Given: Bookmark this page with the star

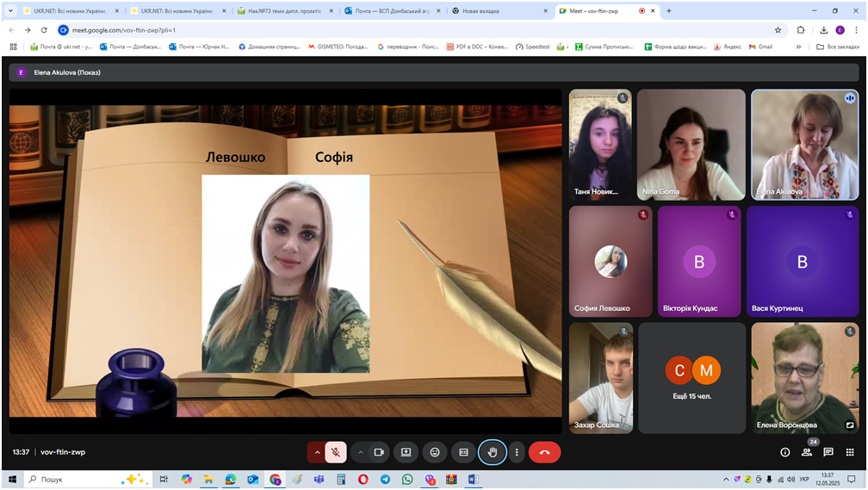Looking at the screenshot, I should (x=778, y=30).
